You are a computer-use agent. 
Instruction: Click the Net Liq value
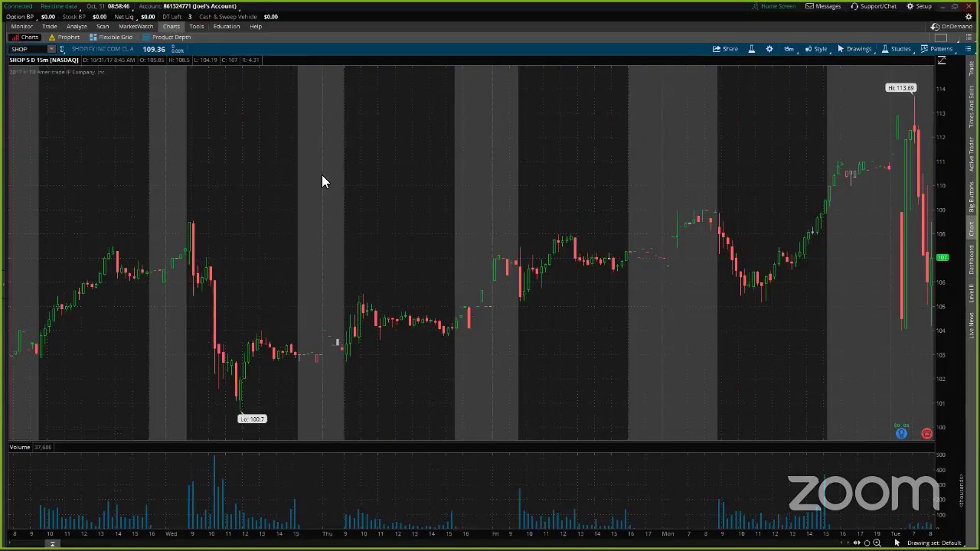(x=148, y=17)
